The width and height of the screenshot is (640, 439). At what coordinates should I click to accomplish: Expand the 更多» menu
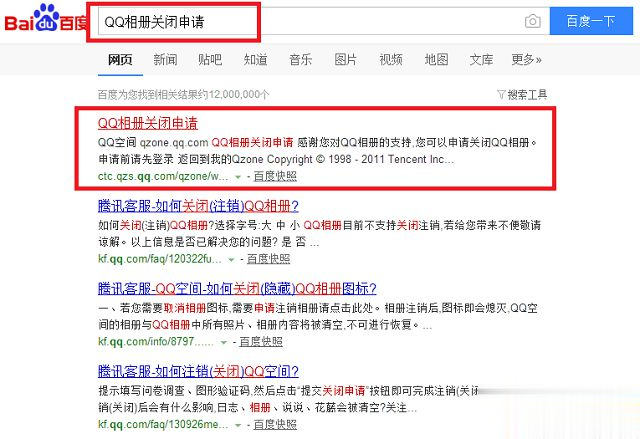(x=527, y=60)
